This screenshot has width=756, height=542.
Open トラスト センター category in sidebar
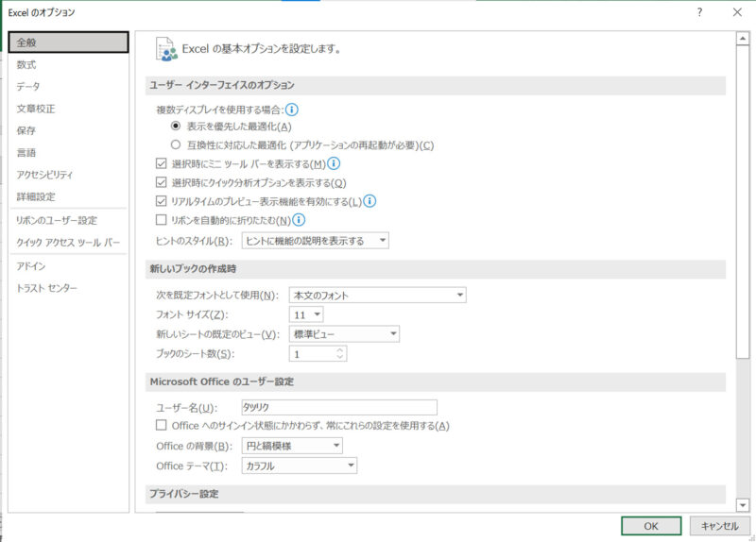pyautogui.click(x=68, y=288)
